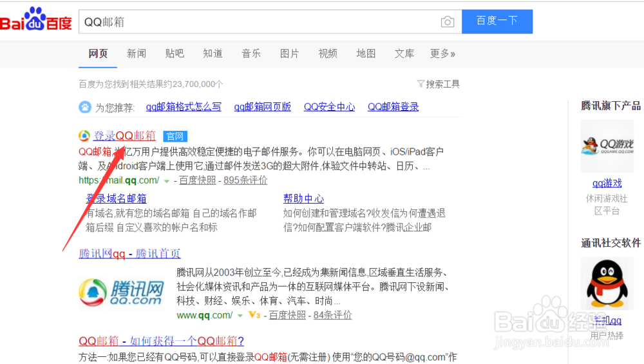This screenshot has height=364, width=644.
Task: Open the 音乐 tab
Action: pyautogui.click(x=251, y=54)
